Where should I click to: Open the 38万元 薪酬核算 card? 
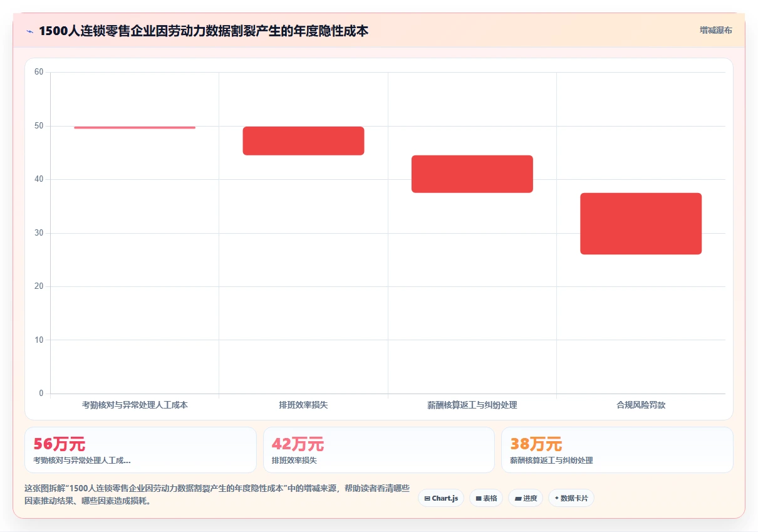pyautogui.click(x=617, y=450)
